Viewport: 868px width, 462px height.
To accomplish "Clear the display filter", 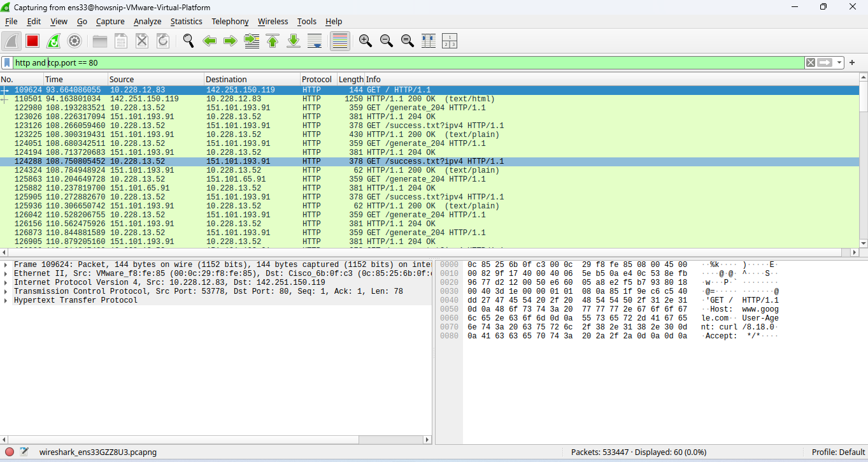I will pyautogui.click(x=810, y=63).
